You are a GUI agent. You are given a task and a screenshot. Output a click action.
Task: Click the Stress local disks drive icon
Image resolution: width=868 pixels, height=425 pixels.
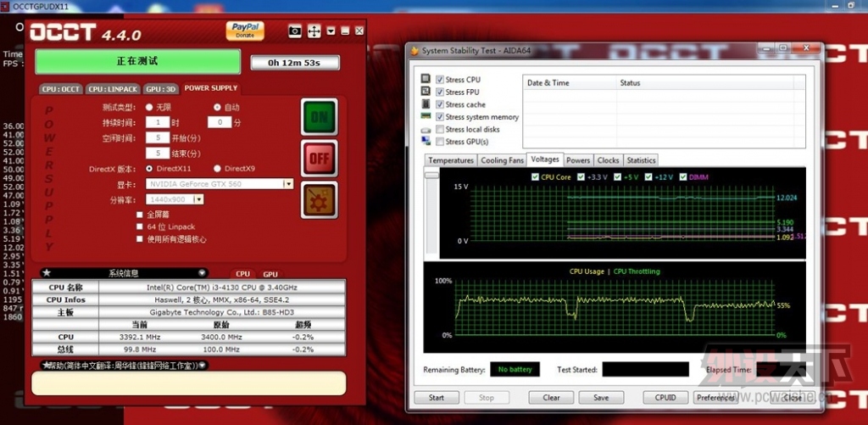426,129
